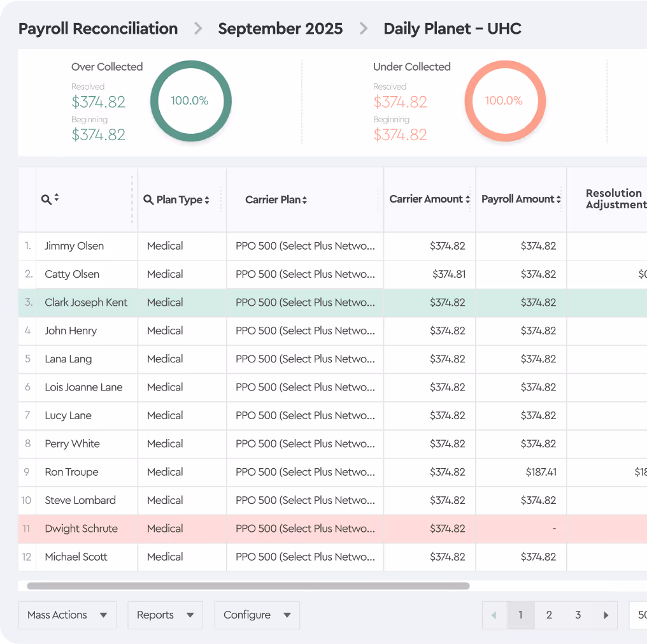Image resolution: width=647 pixels, height=644 pixels.
Task: Click the horizontal table scrollbar
Action: coord(248,586)
